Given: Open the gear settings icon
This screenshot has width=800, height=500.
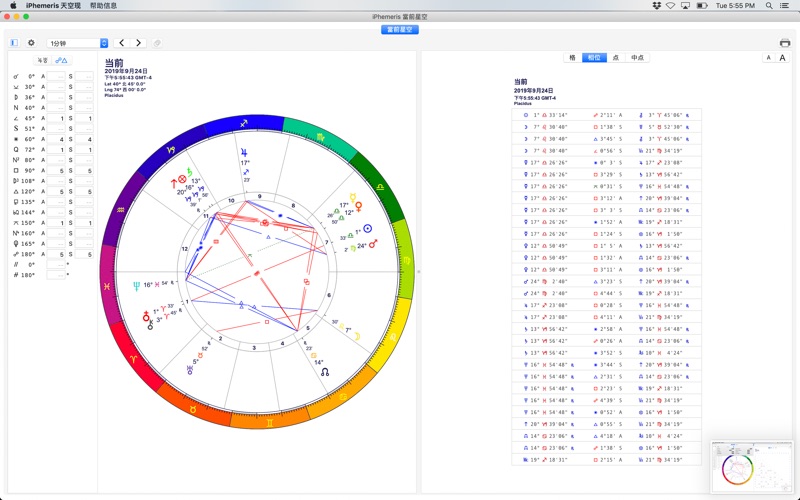Looking at the screenshot, I should tap(31, 43).
